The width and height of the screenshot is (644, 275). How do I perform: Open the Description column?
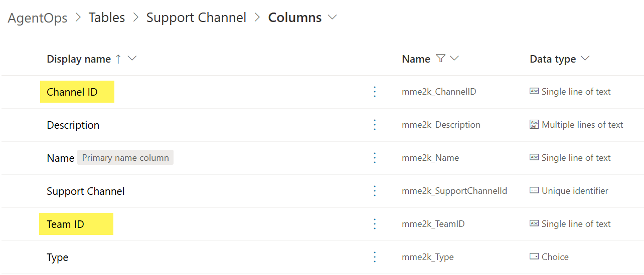73,125
